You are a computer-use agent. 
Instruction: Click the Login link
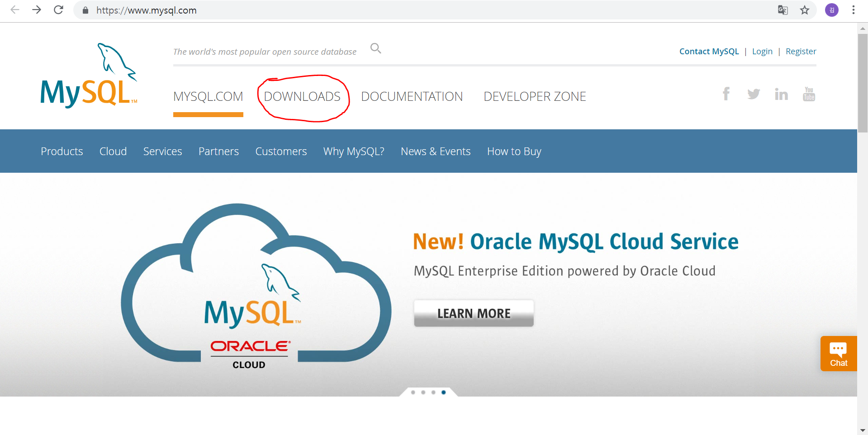point(762,52)
